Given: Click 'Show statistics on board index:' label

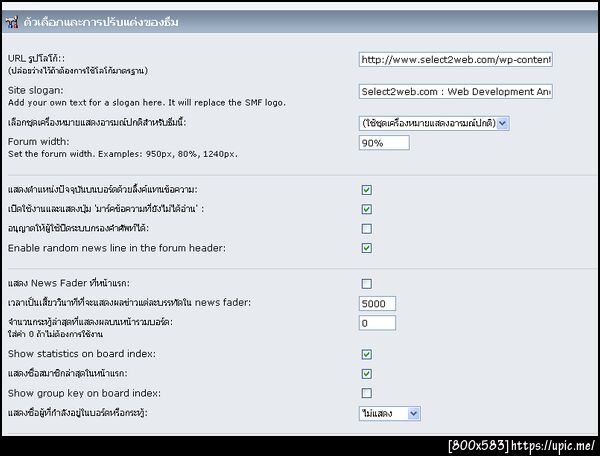Looking at the screenshot, I should [82, 354].
